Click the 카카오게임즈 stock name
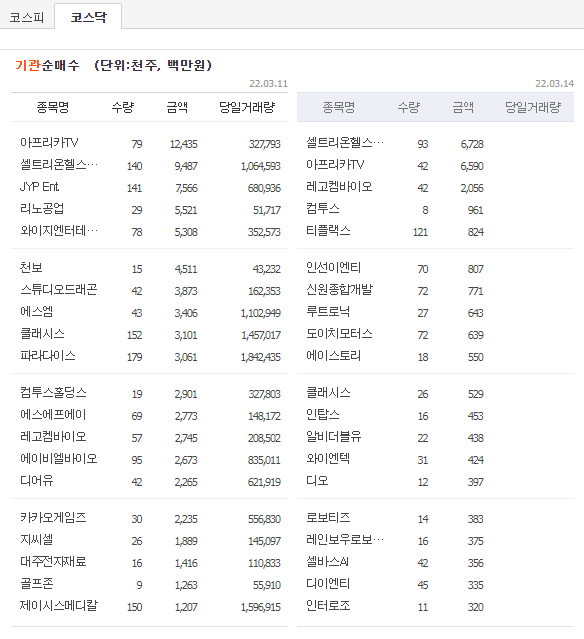584x639 pixels. [53, 518]
